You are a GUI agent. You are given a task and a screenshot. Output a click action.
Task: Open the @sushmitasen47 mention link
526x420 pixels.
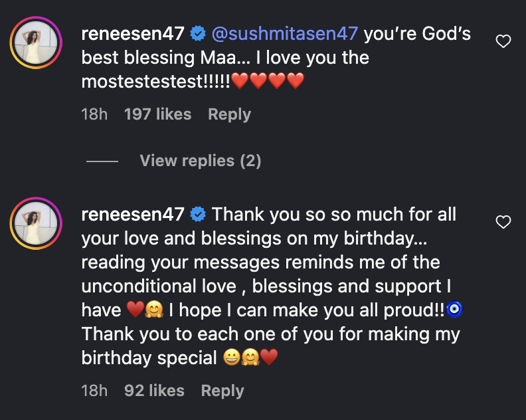point(284,33)
